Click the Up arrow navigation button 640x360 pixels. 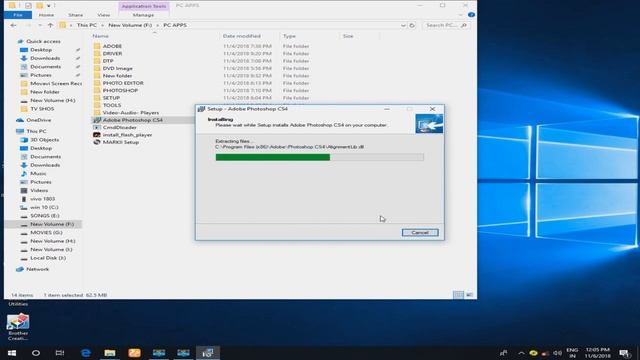(x=50, y=25)
